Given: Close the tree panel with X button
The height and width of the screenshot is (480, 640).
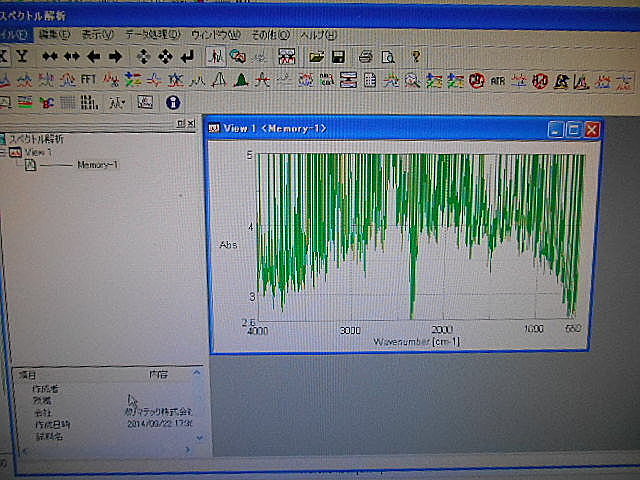Looking at the screenshot, I should (x=191, y=123).
